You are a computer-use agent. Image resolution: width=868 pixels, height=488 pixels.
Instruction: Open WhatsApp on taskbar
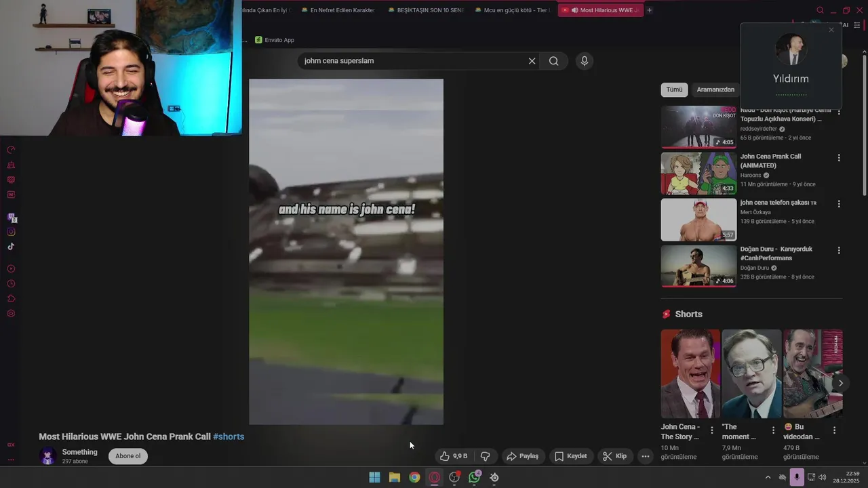tap(475, 477)
